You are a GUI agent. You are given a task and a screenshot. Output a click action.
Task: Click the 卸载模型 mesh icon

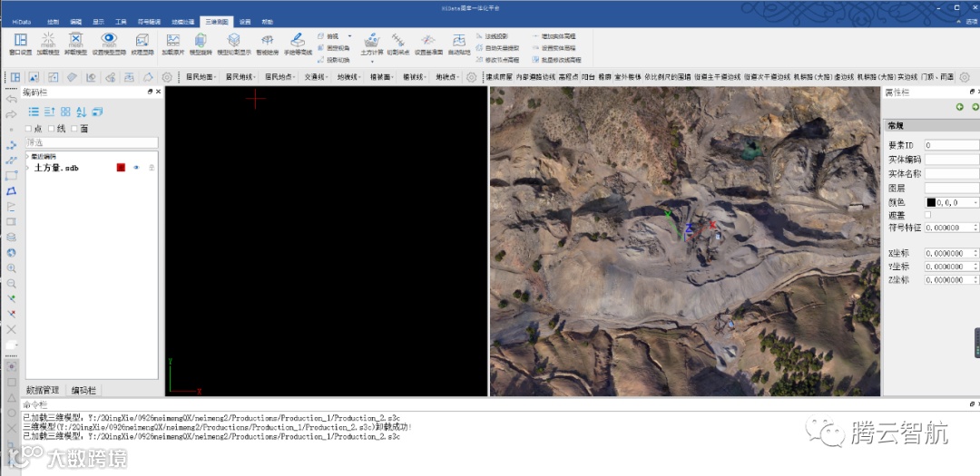(x=75, y=40)
